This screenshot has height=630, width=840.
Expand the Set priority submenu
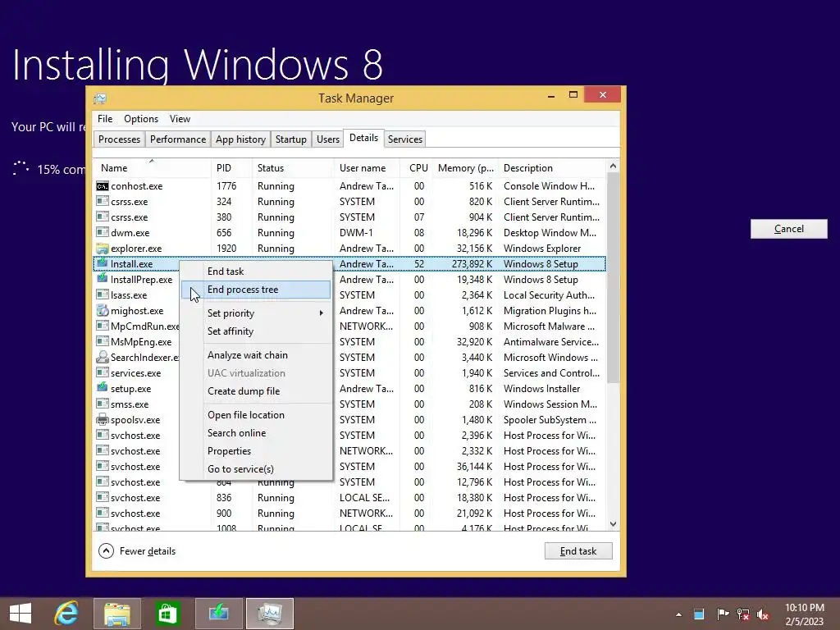pos(256,313)
